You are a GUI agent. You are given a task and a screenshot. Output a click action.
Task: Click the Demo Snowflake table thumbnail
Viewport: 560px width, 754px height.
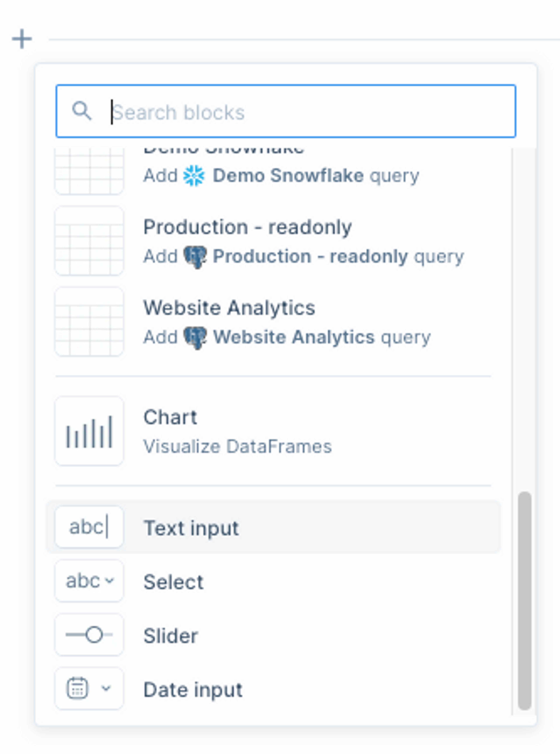coord(89,171)
